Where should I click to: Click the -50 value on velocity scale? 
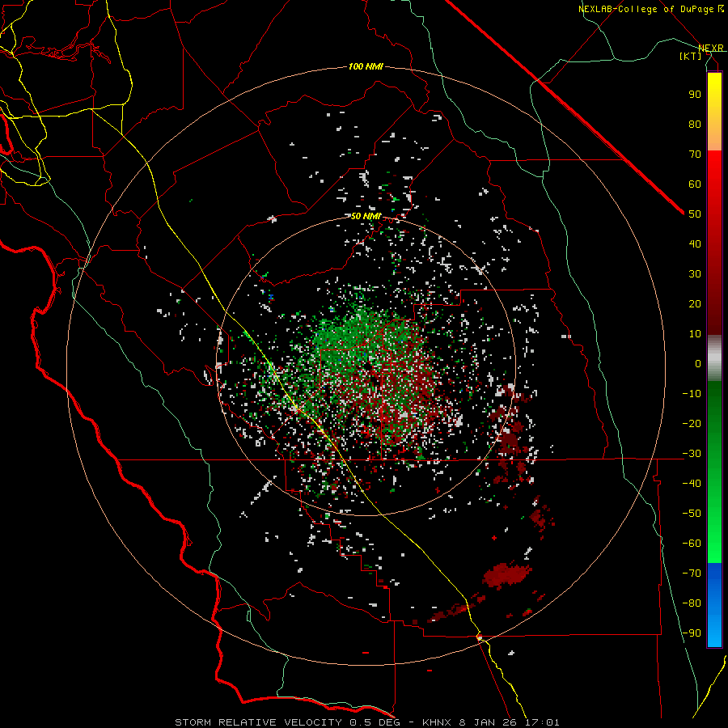(692, 513)
